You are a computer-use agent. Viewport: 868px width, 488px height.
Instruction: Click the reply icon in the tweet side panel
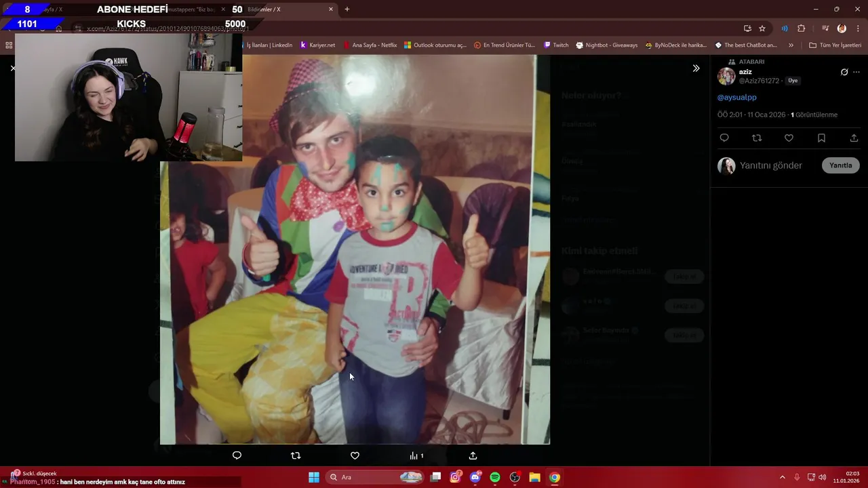724,138
